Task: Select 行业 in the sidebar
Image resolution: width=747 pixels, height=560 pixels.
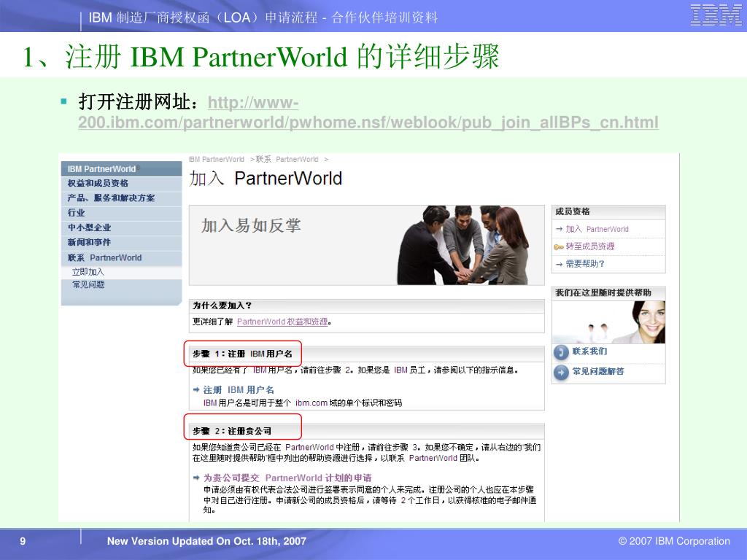Action: [x=122, y=213]
